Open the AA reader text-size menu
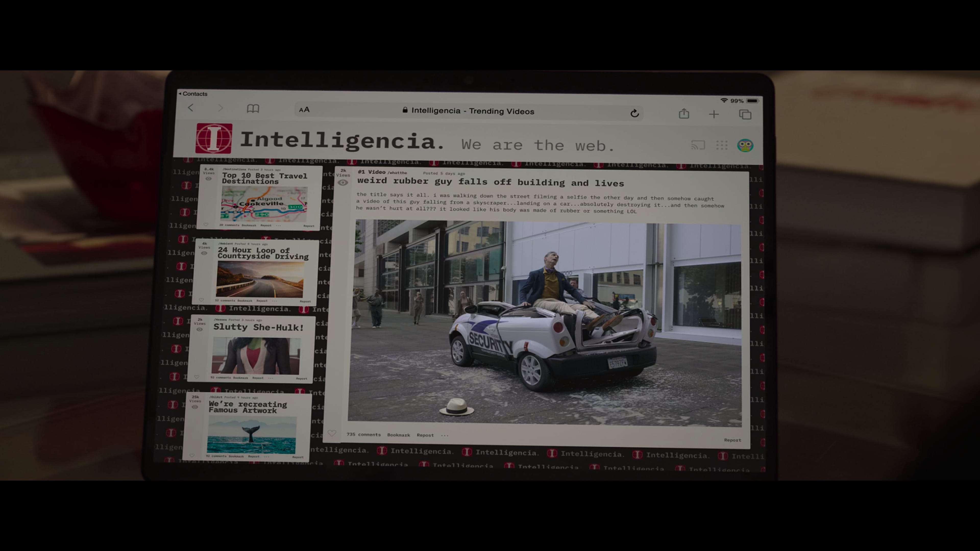The width and height of the screenshot is (980, 551). pos(304,110)
